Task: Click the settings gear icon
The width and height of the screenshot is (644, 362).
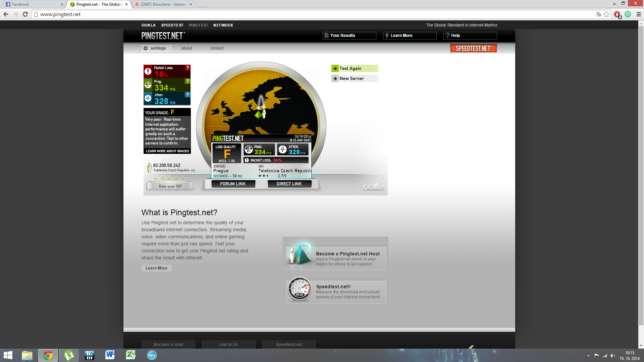Action: 146,48
